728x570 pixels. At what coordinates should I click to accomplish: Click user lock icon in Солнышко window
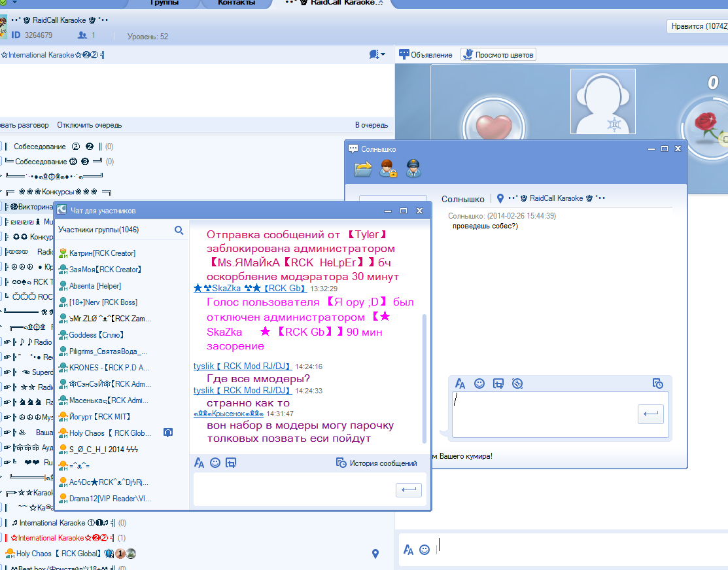[388, 169]
